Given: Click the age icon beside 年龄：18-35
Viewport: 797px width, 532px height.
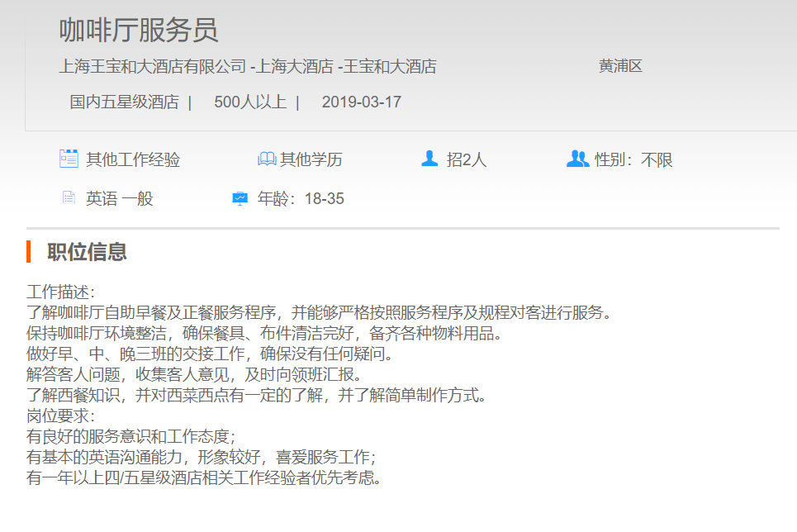Looking at the screenshot, I should point(240,198).
